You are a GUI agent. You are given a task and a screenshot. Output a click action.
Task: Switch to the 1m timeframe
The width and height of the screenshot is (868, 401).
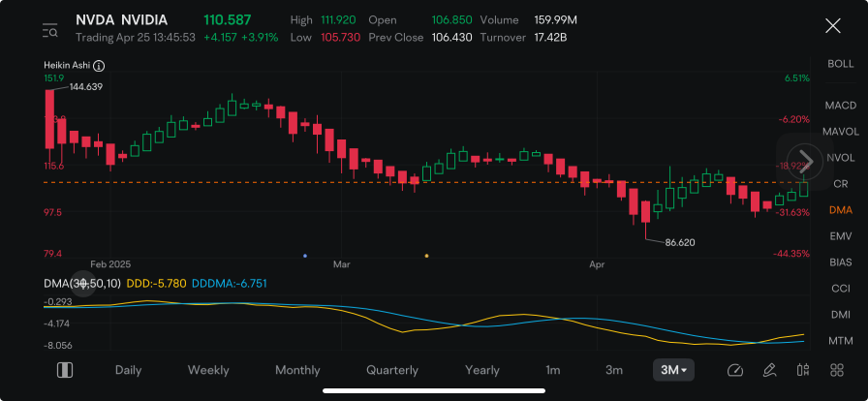552,370
